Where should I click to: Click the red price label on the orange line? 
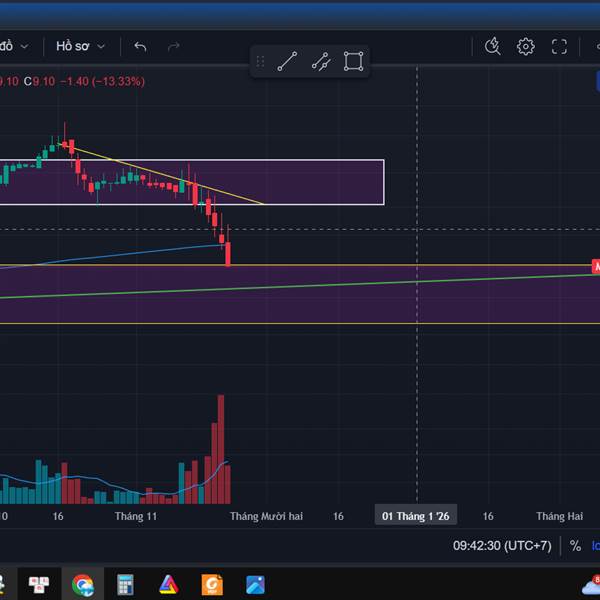click(596, 267)
